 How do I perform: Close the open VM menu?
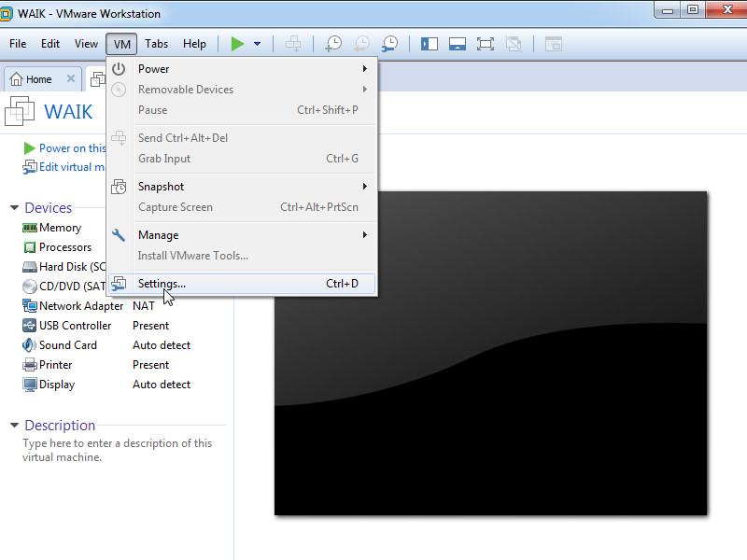coord(121,44)
